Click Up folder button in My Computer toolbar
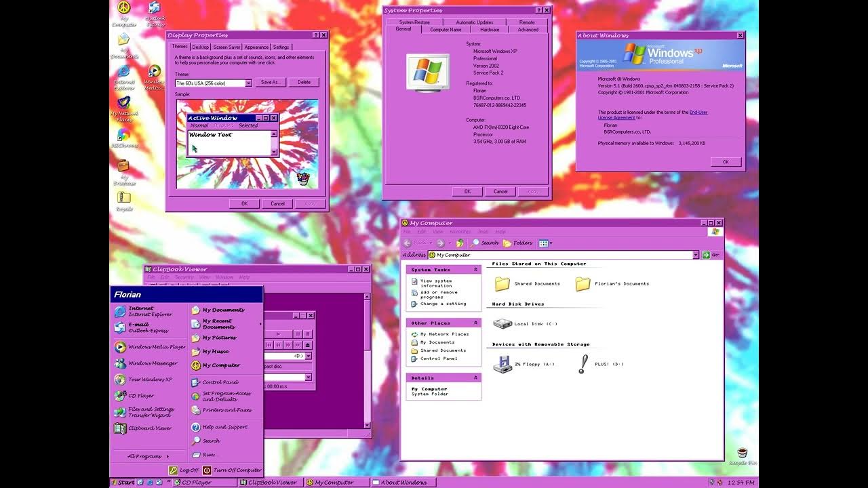Viewport: 868px width, 488px height. 460,243
